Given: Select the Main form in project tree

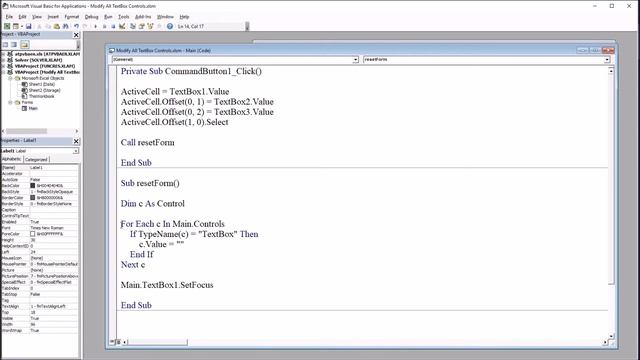Looking at the screenshot, I should pos(33,109).
